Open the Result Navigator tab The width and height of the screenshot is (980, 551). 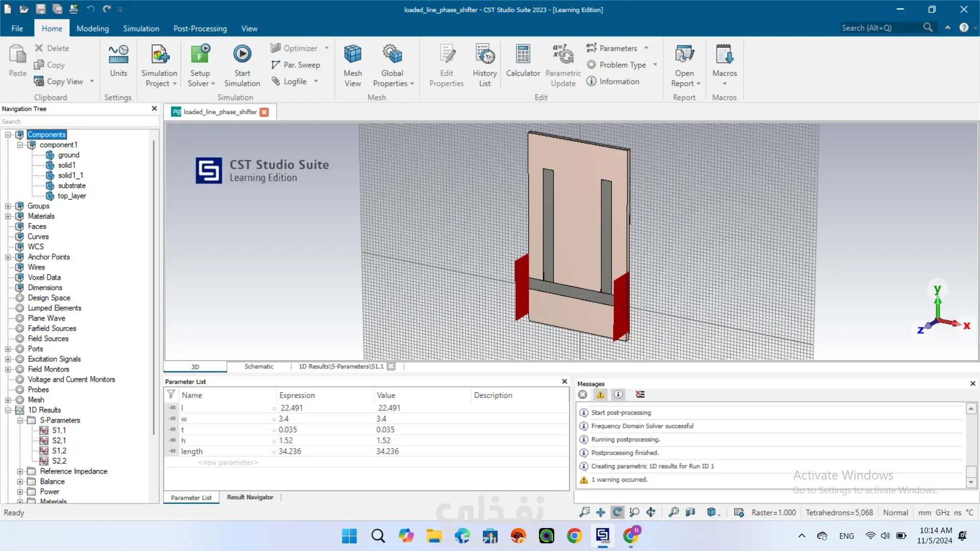pos(250,497)
